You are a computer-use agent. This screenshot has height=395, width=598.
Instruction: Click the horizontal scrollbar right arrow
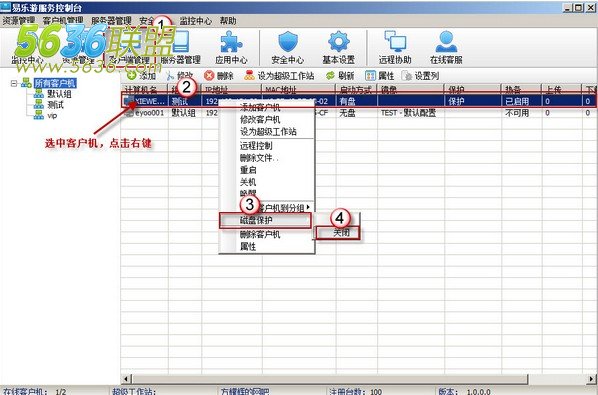pyautogui.click(x=592, y=379)
